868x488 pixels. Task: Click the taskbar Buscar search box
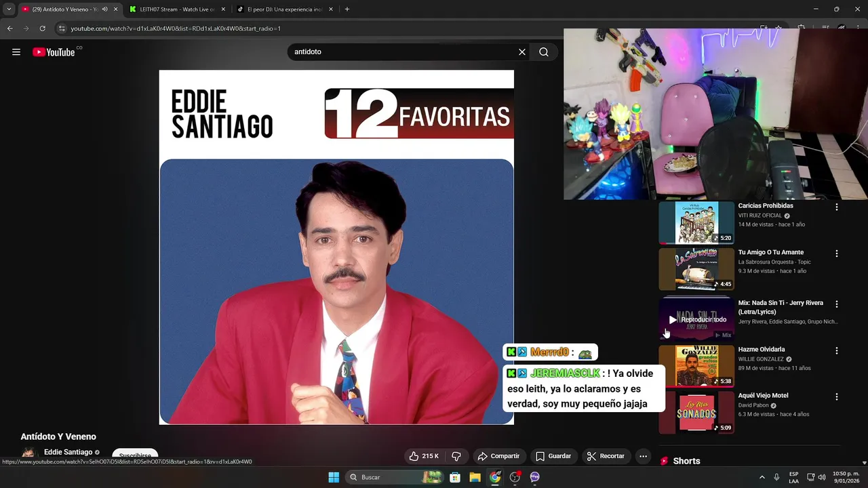coord(395,477)
